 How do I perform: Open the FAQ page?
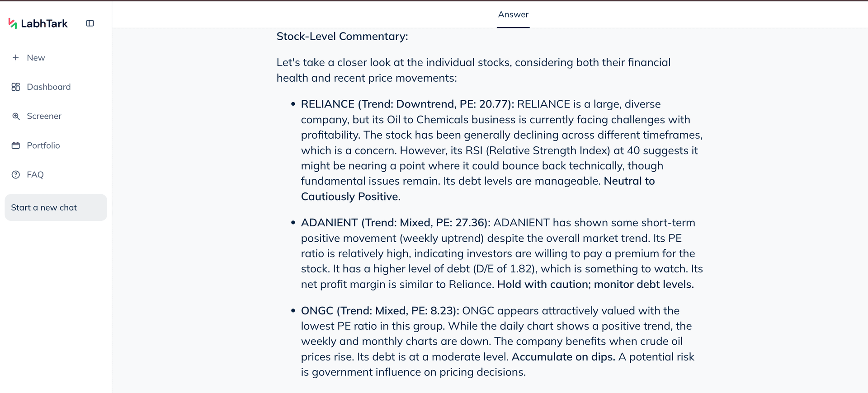pos(35,175)
